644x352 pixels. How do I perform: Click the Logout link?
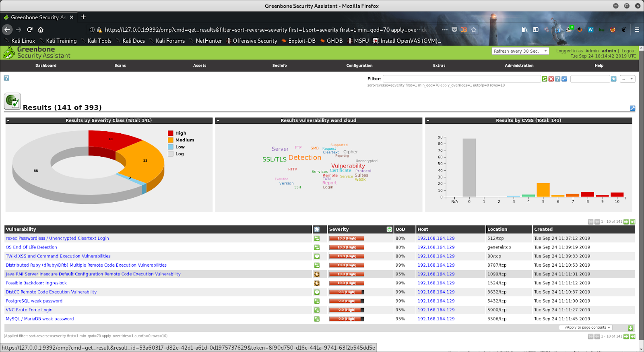(x=629, y=51)
